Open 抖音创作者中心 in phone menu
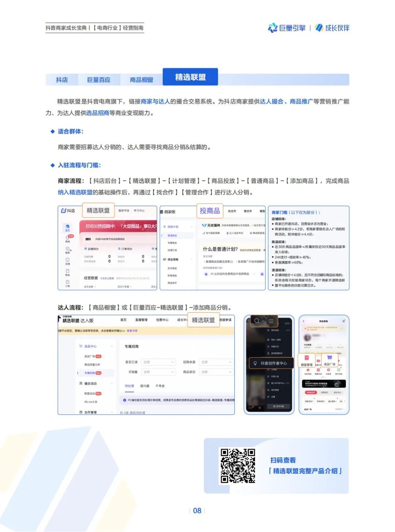Viewport: 395px width, 532px height. (x=271, y=363)
